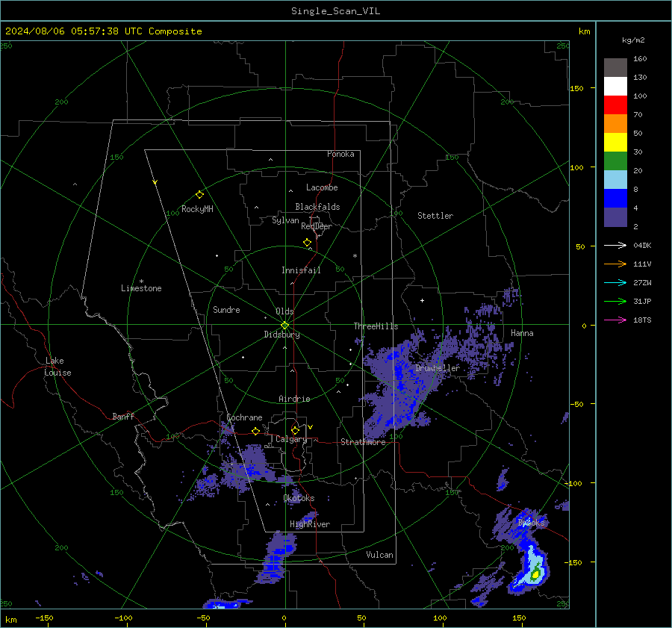
Task: Select the blue 4-8 legend color
Action: (x=615, y=198)
